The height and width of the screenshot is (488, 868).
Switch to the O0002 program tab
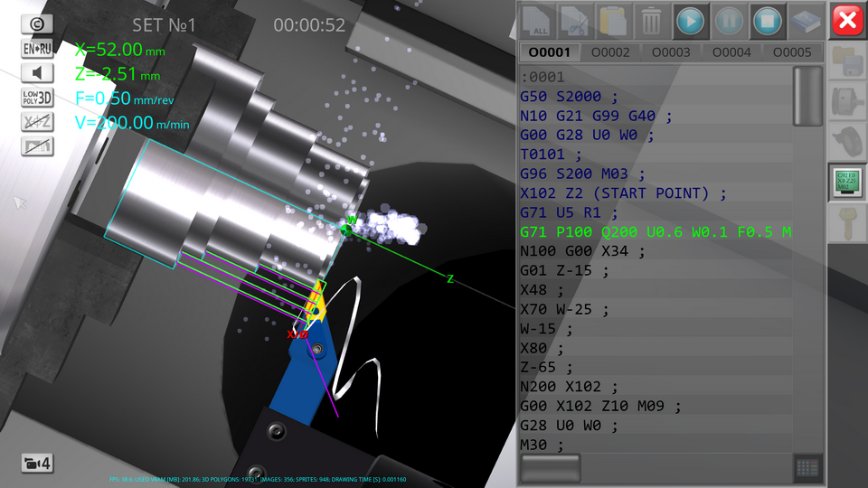coord(610,52)
